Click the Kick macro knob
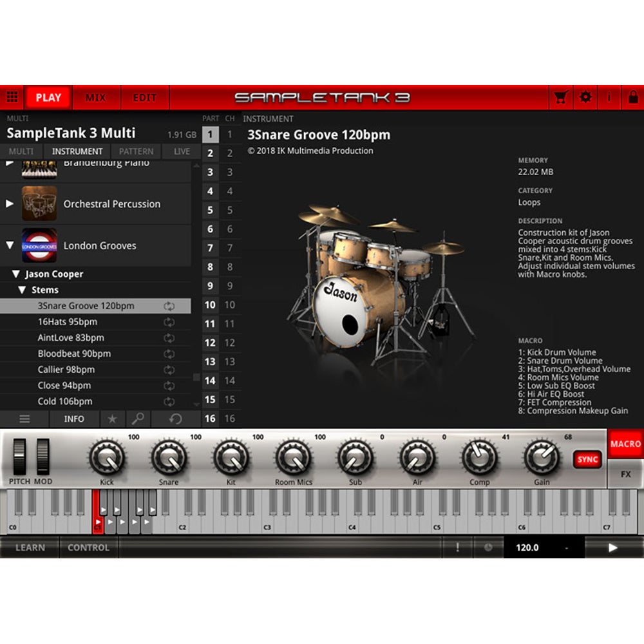Screen dimensions: 644x644 click(x=107, y=457)
